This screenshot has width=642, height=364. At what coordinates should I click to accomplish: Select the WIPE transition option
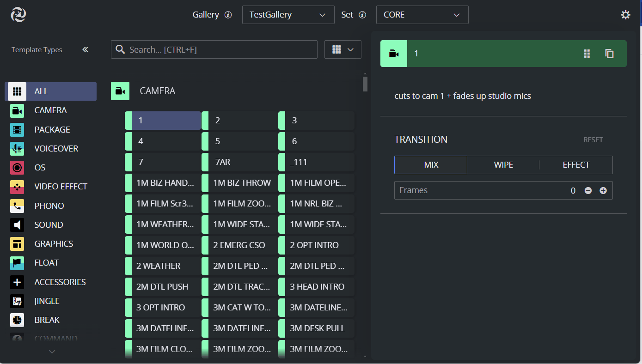click(503, 165)
